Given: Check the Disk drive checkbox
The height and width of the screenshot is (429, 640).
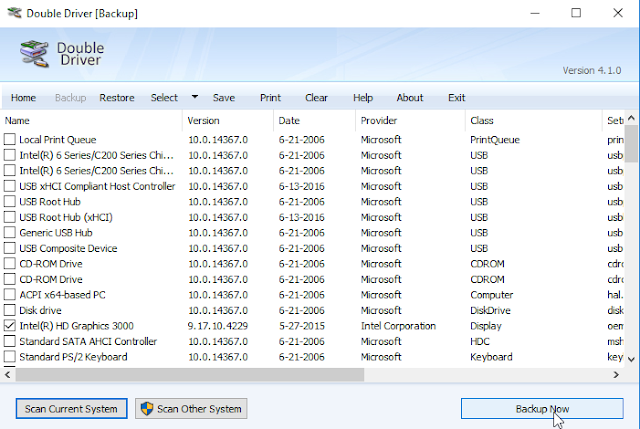Looking at the screenshot, I should (9, 310).
